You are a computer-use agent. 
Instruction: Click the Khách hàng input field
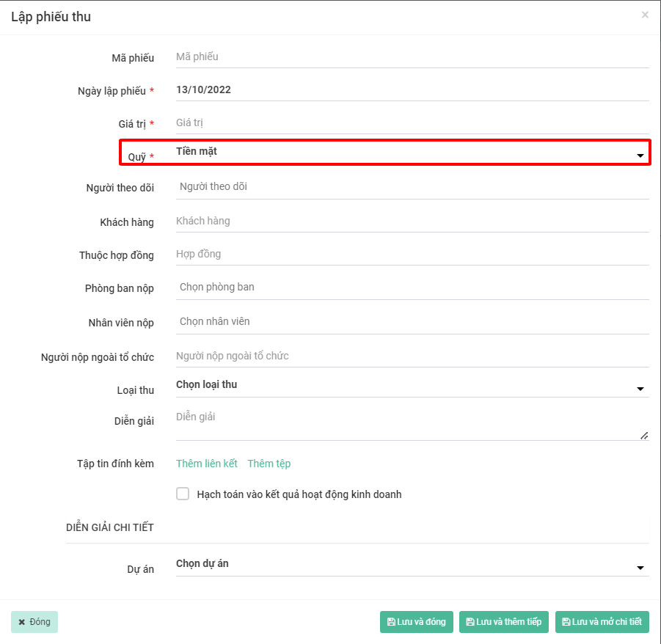tap(411, 221)
